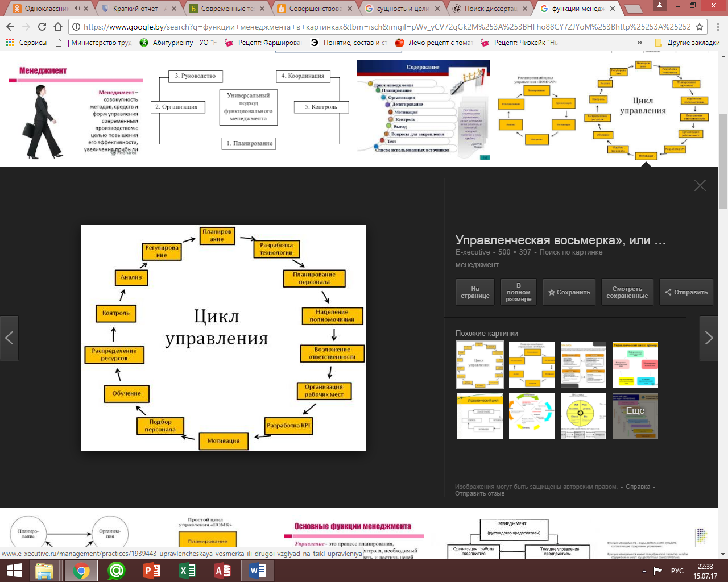Viewport: 728px width, 582px height.
Task: Open the Другие закладки folder
Action: [687, 43]
